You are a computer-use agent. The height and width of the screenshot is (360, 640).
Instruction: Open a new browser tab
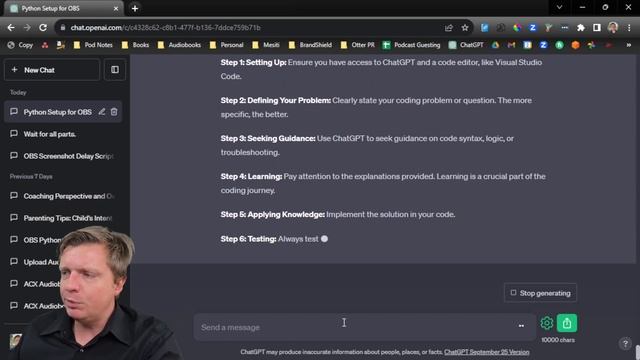click(x=135, y=8)
